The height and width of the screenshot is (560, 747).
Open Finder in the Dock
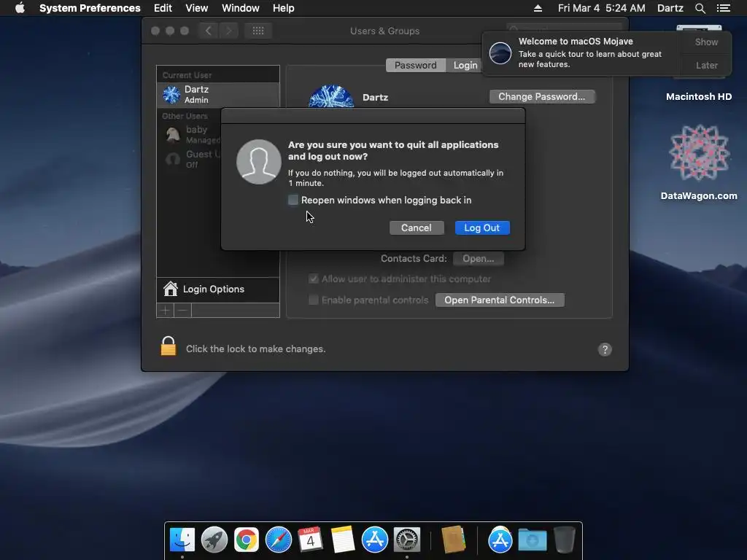coord(182,540)
